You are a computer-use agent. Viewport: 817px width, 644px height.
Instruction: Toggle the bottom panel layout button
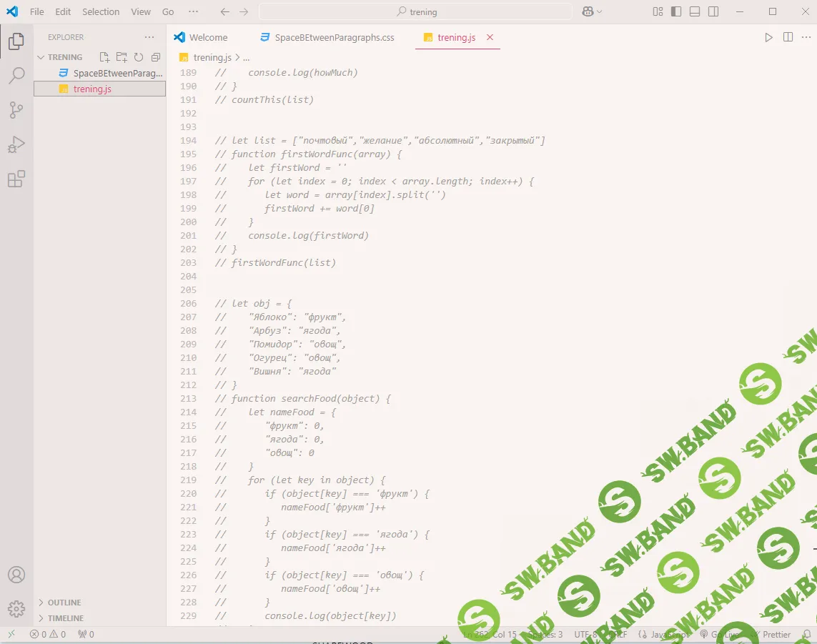click(x=695, y=11)
